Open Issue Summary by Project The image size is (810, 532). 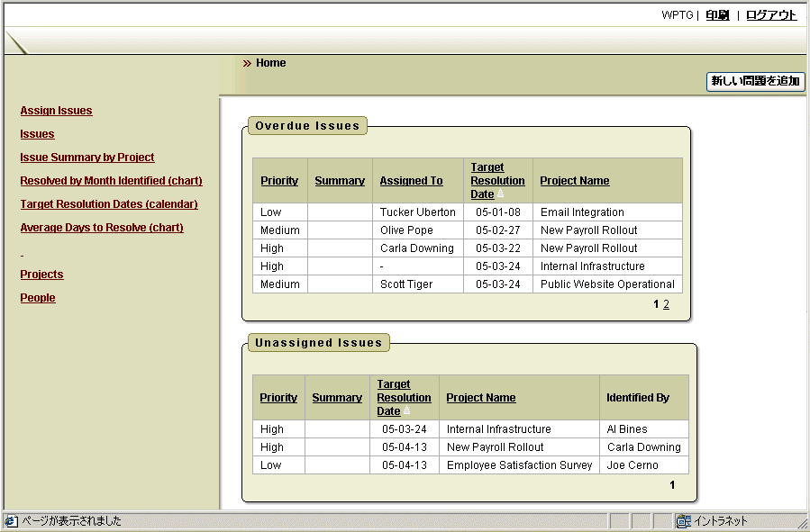87,158
